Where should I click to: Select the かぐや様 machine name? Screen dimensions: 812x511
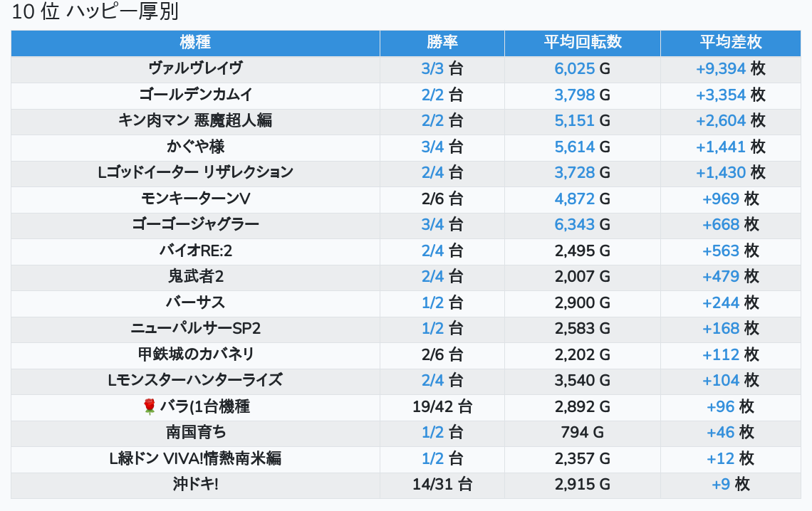(195, 147)
